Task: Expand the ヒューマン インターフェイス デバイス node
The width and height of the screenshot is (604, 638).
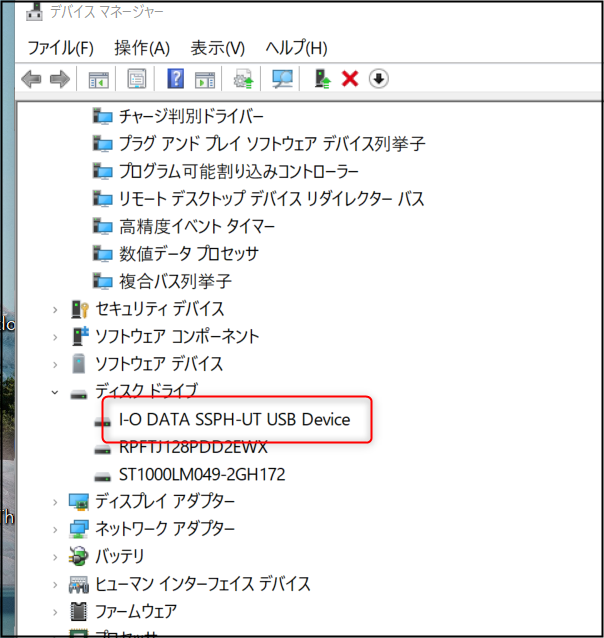Action: point(55,585)
